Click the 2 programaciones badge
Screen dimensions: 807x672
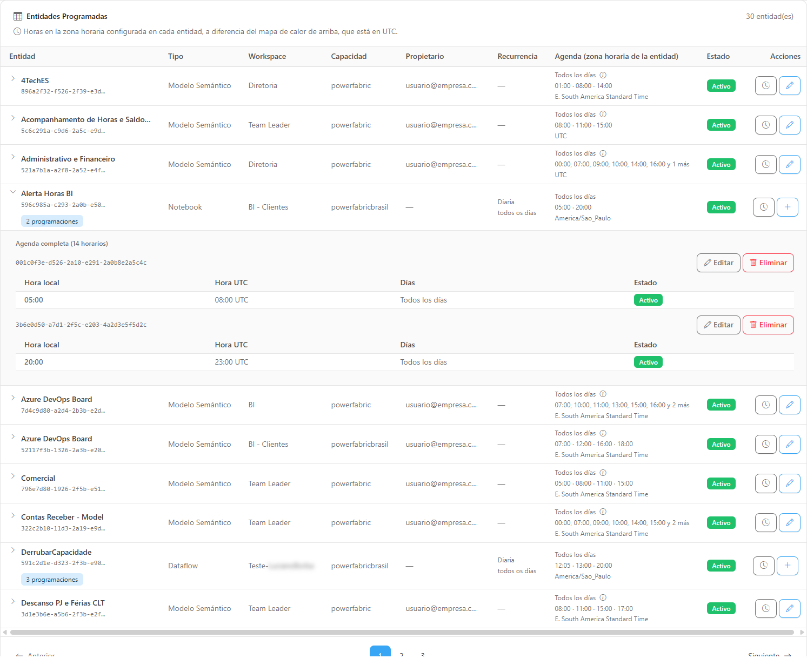pos(52,221)
